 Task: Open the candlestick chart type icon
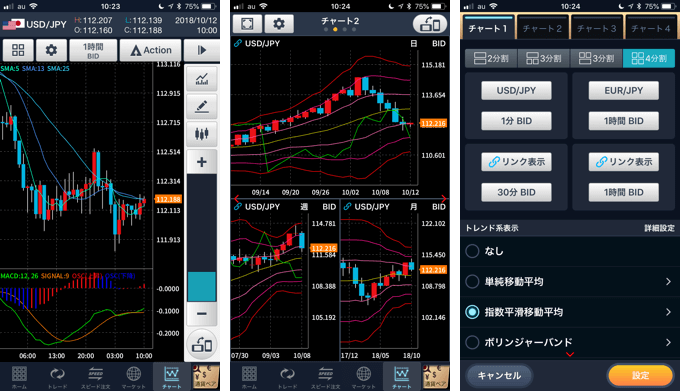pos(202,134)
